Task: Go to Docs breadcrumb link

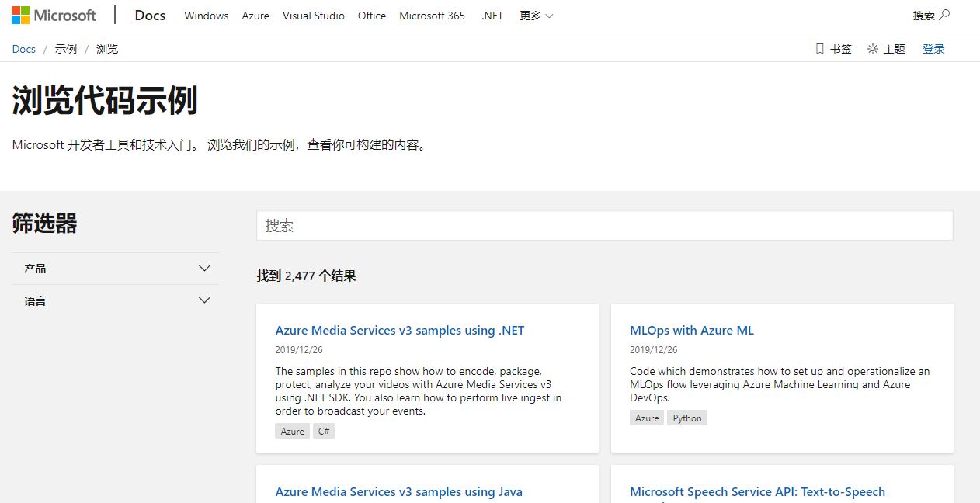Action: coord(24,49)
